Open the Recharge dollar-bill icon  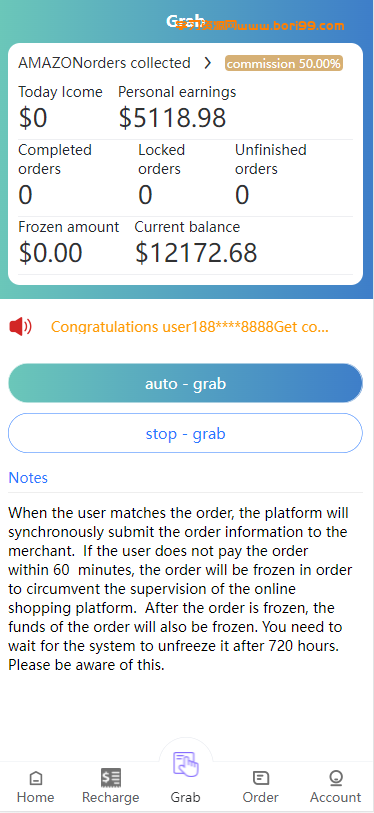click(110, 778)
